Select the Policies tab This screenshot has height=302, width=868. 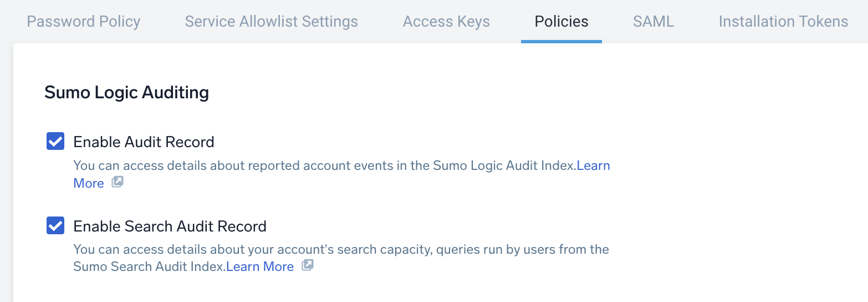[561, 22]
